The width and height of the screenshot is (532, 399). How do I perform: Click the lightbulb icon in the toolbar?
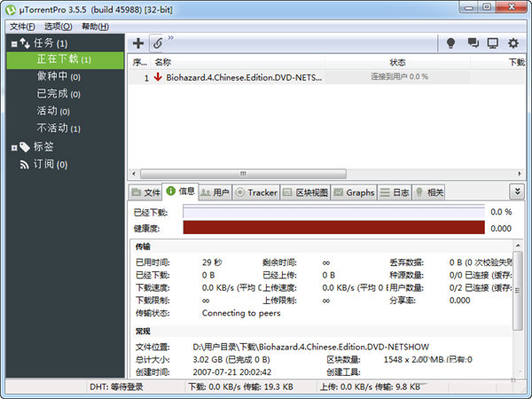tap(450, 43)
